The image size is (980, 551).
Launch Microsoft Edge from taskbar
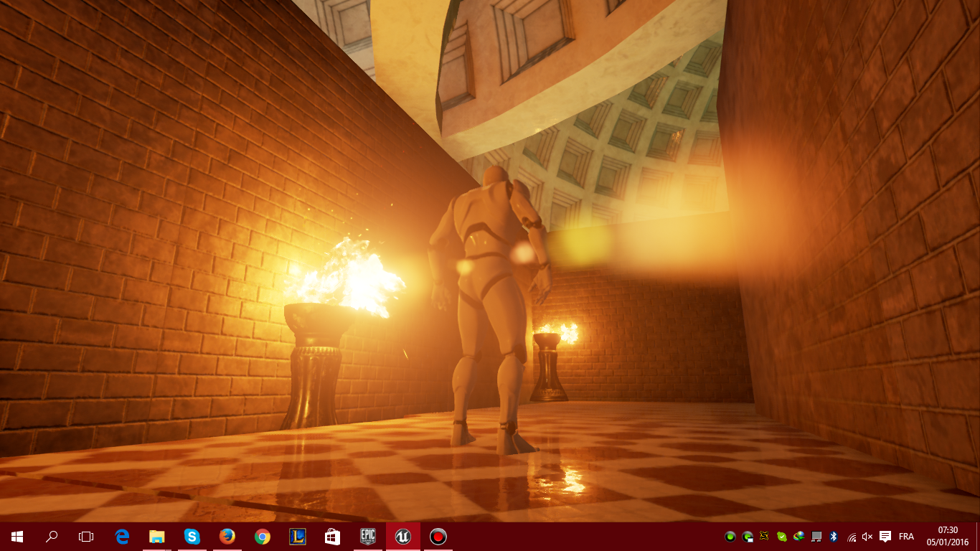coord(122,537)
